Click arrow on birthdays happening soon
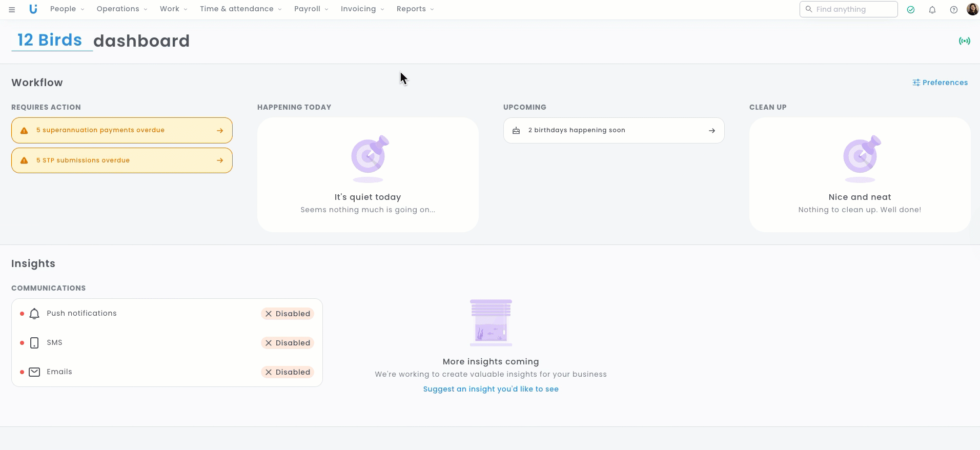980x450 pixels. pos(711,131)
